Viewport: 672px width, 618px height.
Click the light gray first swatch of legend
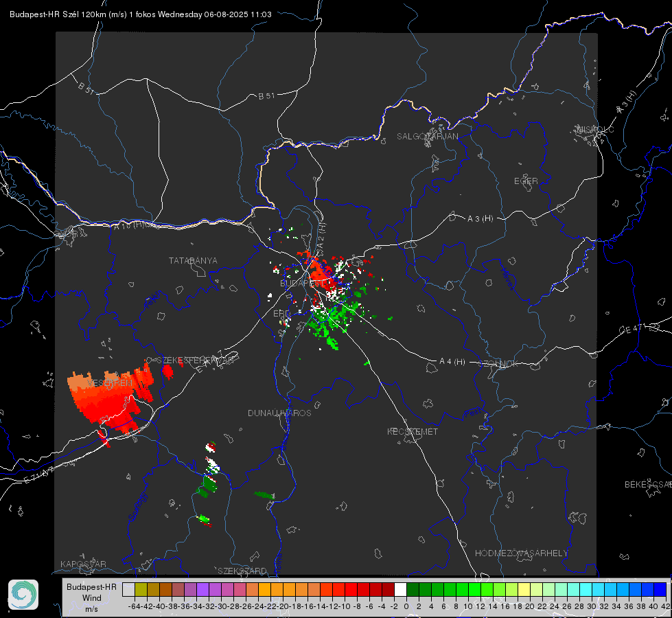(x=128, y=589)
